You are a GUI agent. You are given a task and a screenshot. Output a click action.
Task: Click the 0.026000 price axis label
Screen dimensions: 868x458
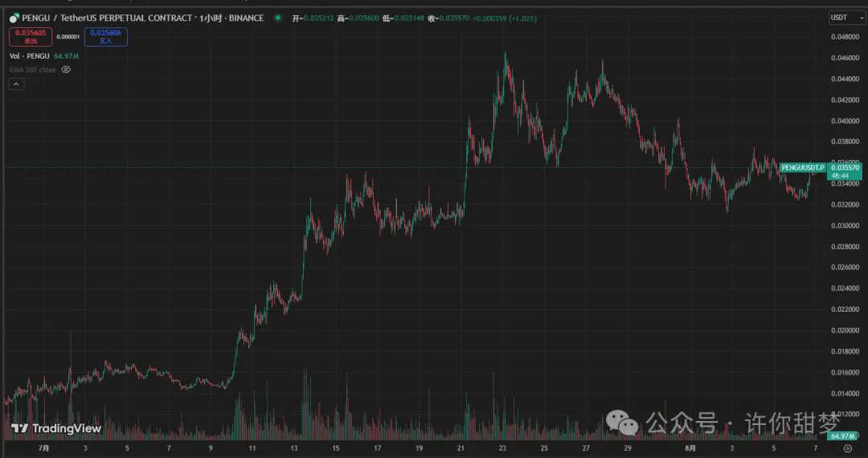pyautogui.click(x=845, y=267)
